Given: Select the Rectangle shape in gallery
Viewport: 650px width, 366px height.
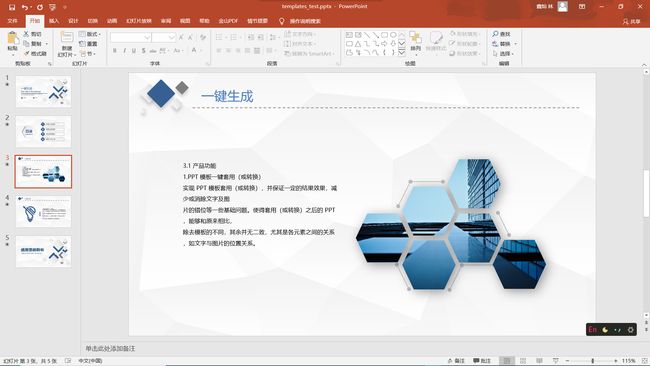Looking at the screenshot, I should 384,35.
